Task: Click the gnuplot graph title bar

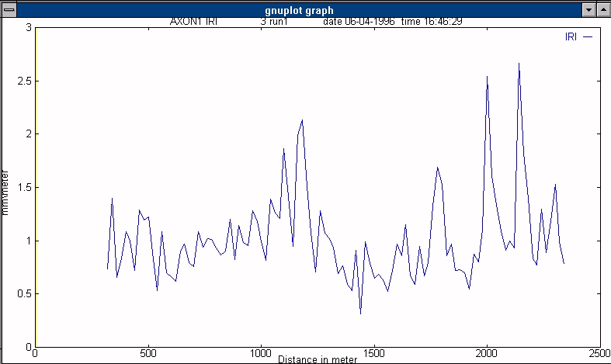Action: [x=299, y=10]
